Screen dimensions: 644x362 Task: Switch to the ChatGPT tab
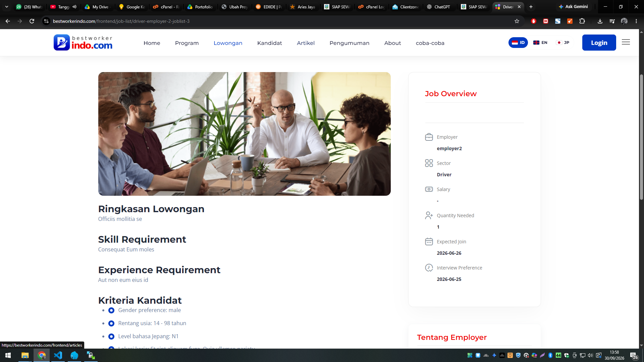[x=439, y=7]
